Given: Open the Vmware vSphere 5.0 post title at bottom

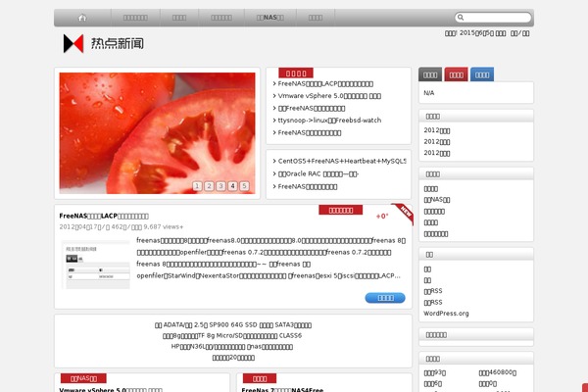Looking at the screenshot, I should pos(111,390).
